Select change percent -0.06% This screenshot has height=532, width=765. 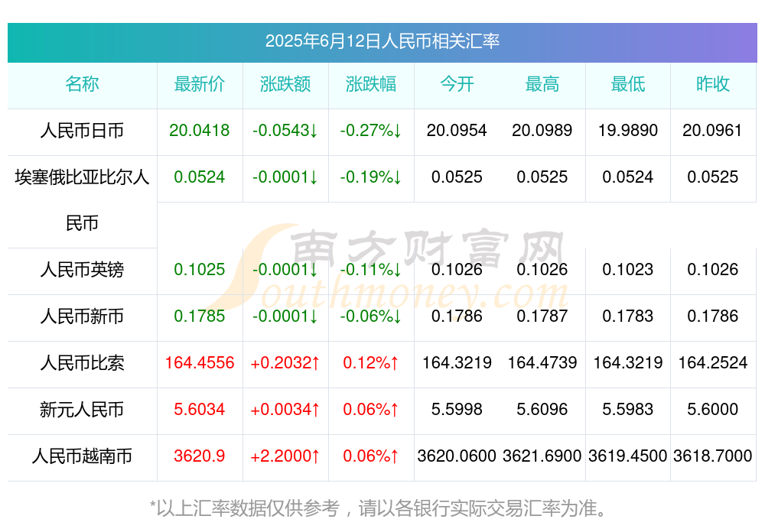coord(371,316)
